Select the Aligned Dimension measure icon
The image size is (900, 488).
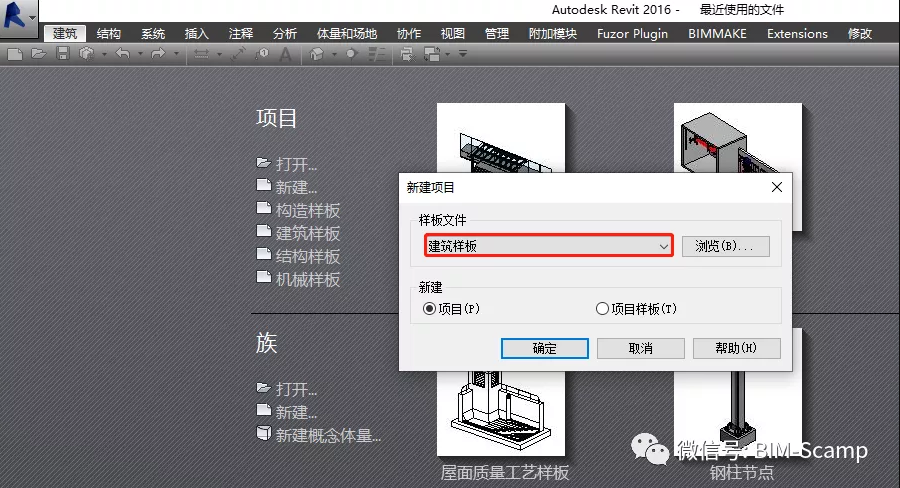[x=201, y=54]
